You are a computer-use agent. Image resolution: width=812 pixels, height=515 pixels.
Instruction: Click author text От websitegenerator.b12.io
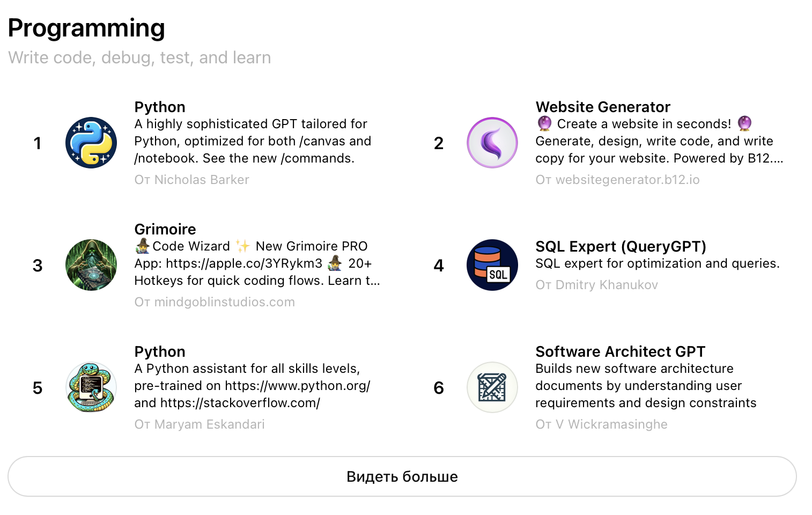click(617, 180)
